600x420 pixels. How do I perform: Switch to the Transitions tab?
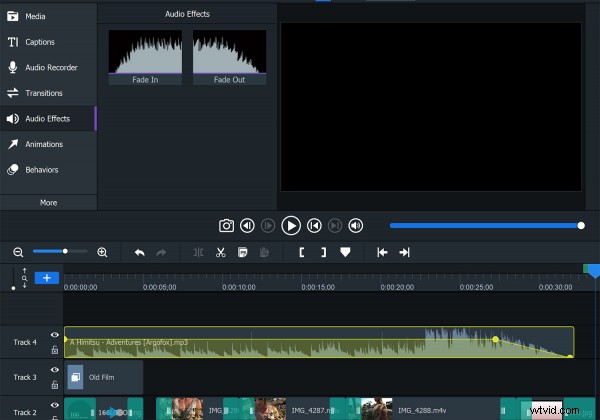tap(48, 93)
